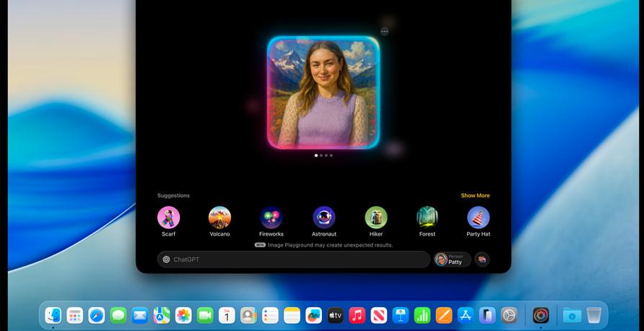Choose the Volcano suggestion

coord(219,218)
